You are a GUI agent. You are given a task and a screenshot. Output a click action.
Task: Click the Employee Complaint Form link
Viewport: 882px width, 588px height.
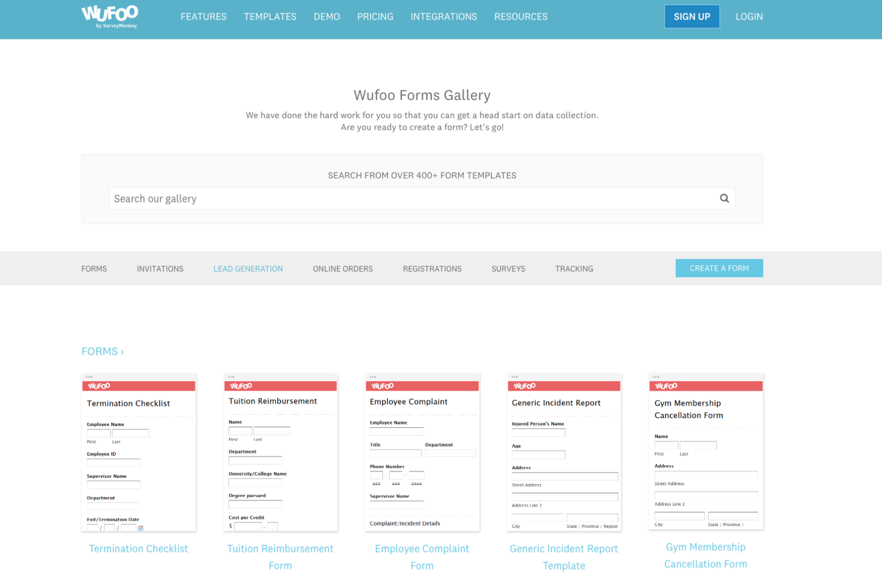[x=422, y=557]
